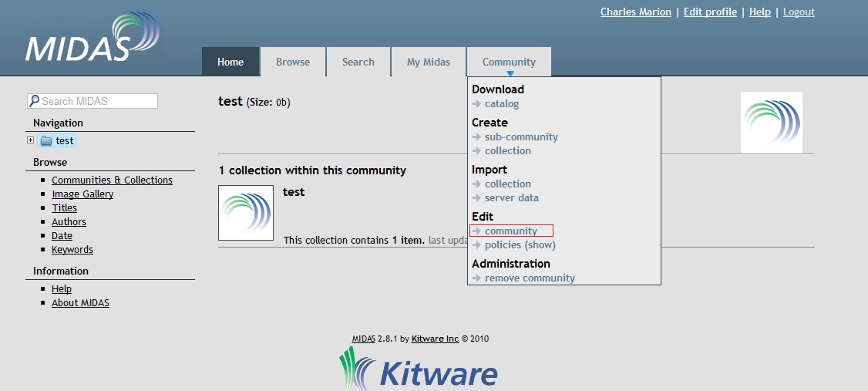868x391 pixels.
Task: Switch to the Browse tab
Action: 293,62
